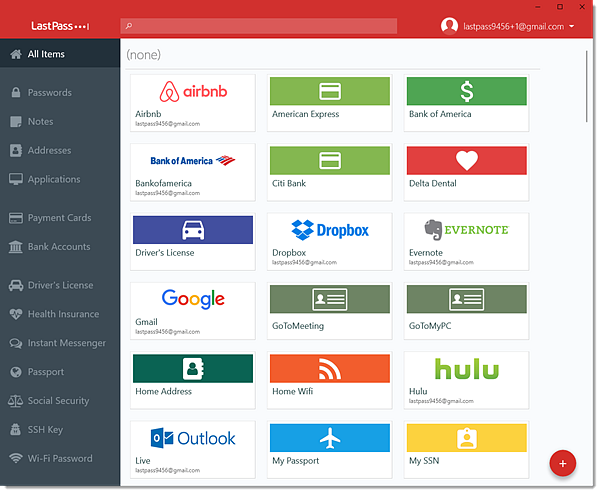Click the Social Security scales icon
597x490 pixels.
point(16,401)
